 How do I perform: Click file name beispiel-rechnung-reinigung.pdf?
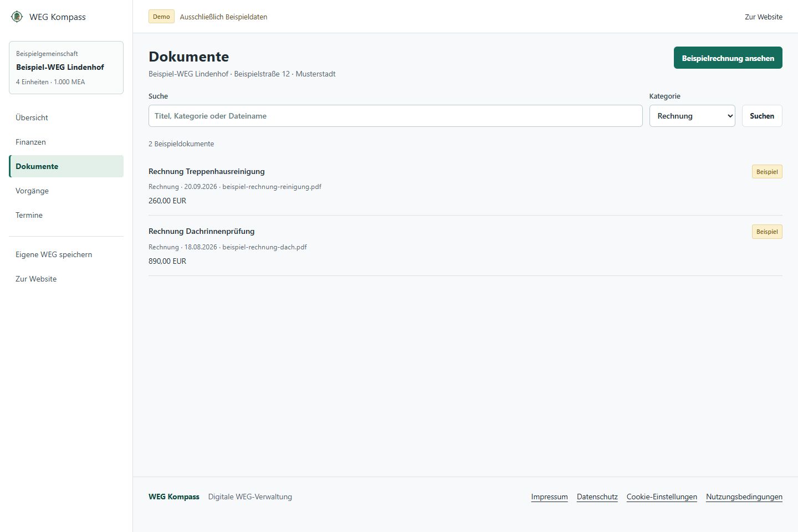(272, 187)
